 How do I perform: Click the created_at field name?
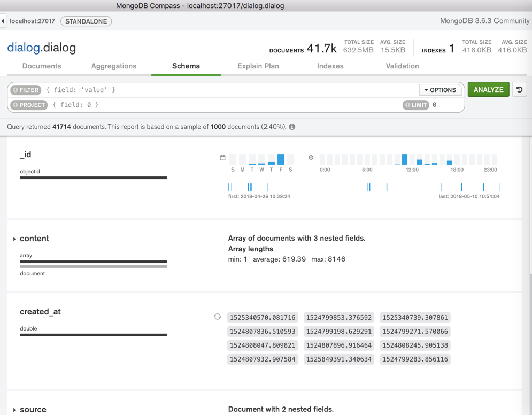coord(40,311)
